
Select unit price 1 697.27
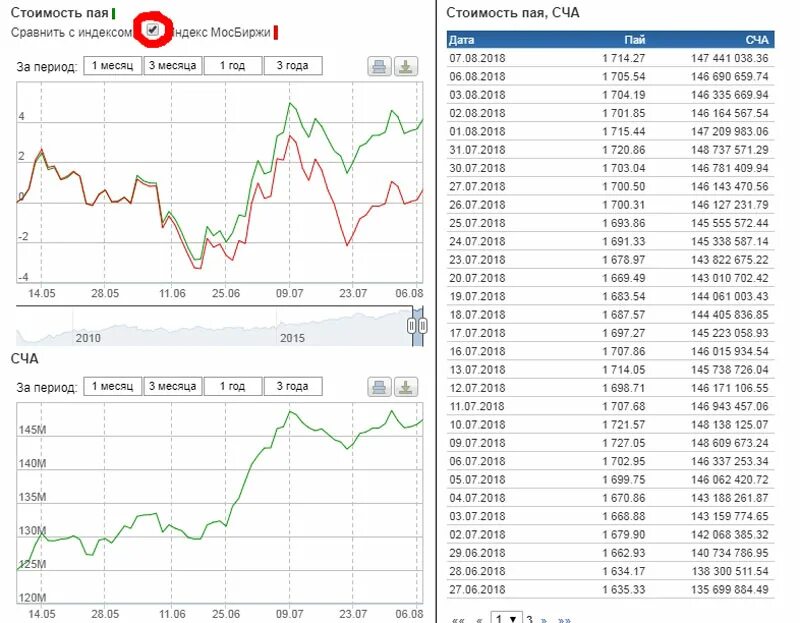(623, 333)
